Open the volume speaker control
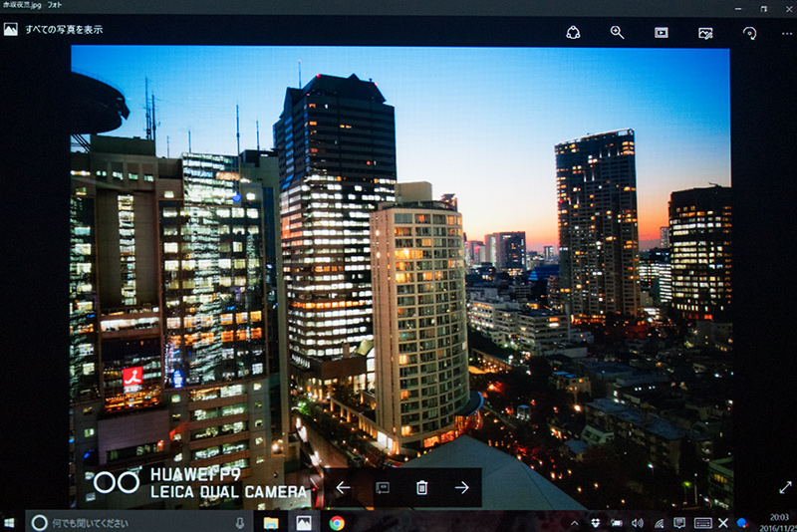The width and height of the screenshot is (797, 532). [637, 523]
